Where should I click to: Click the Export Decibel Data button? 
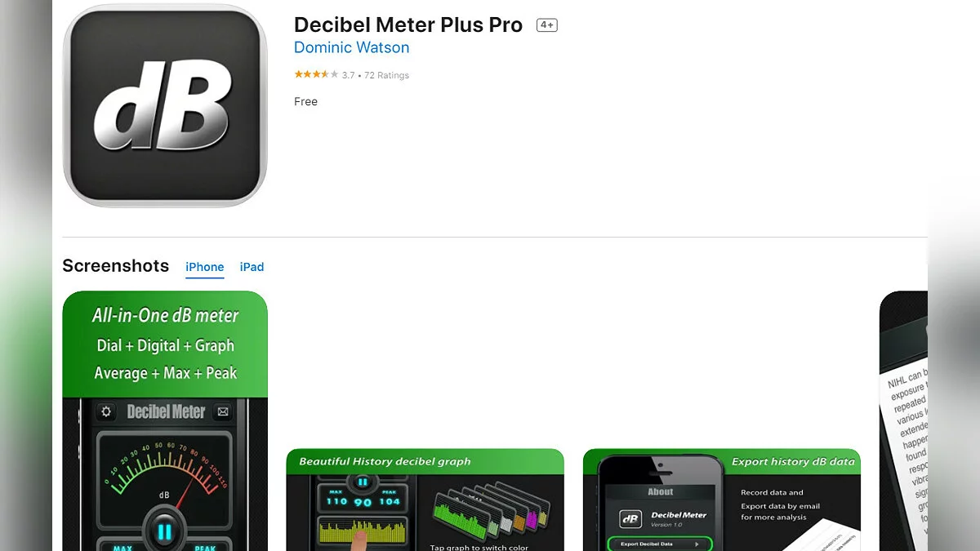click(661, 544)
